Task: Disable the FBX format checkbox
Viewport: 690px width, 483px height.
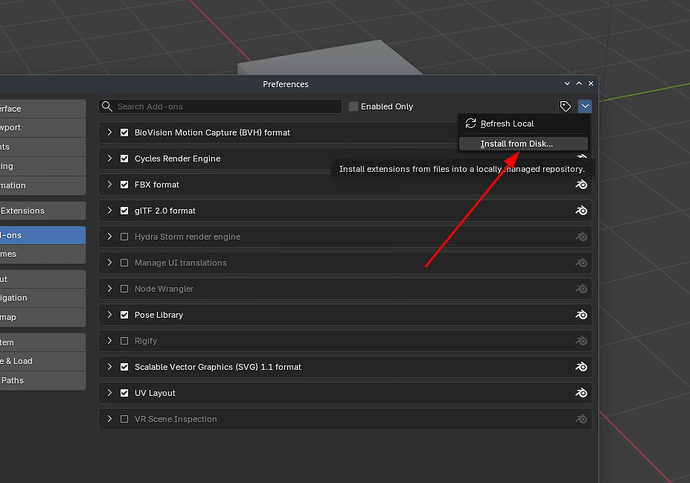Action: tap(125, 184)
